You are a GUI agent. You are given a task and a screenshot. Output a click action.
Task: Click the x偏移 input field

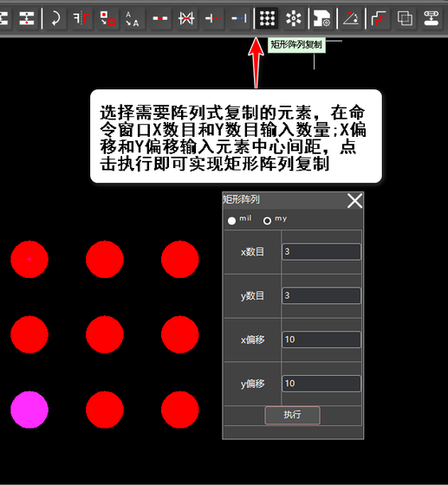(x=321, y=339)
